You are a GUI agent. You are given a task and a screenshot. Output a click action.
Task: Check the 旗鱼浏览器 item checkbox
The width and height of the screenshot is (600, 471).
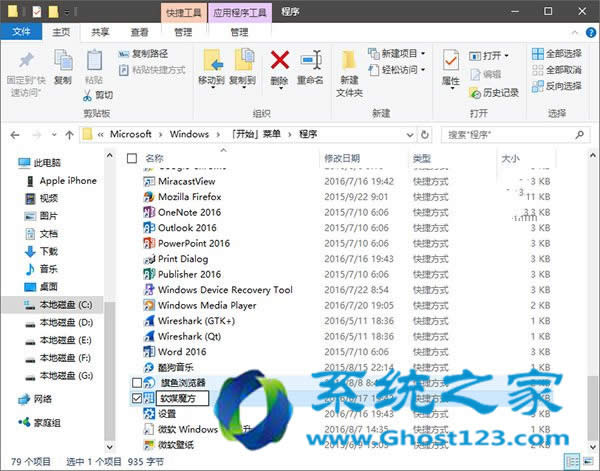point(136,382)
